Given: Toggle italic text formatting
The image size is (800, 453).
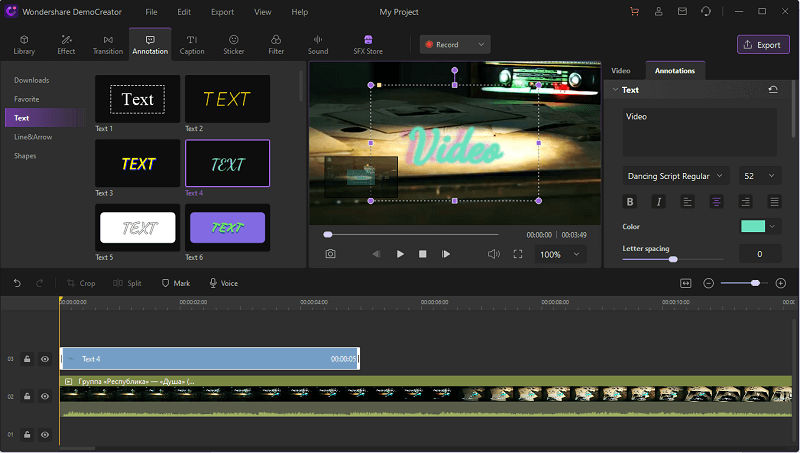Looking at the screenshot, I should (659, 202).
